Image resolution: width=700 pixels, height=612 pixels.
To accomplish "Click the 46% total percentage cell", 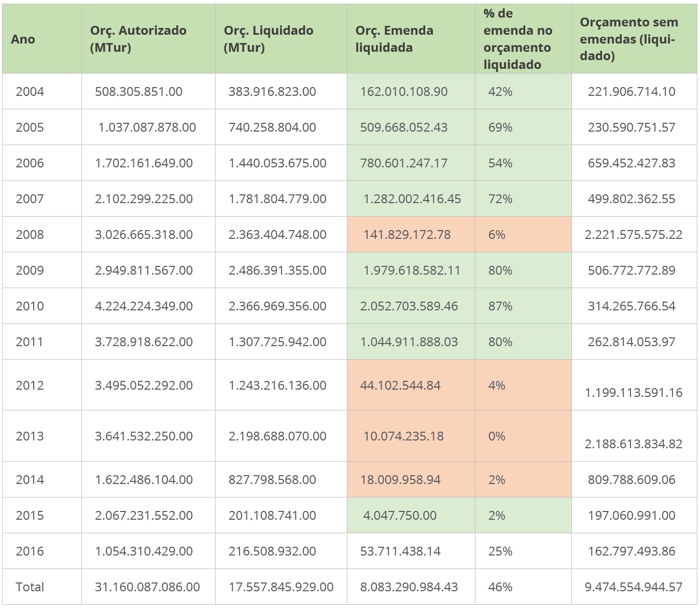I will [500, 587].
